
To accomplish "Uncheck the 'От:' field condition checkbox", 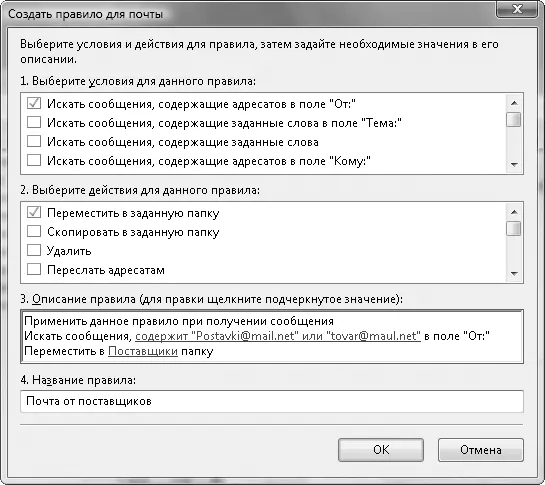I will [x=34, y=103].
